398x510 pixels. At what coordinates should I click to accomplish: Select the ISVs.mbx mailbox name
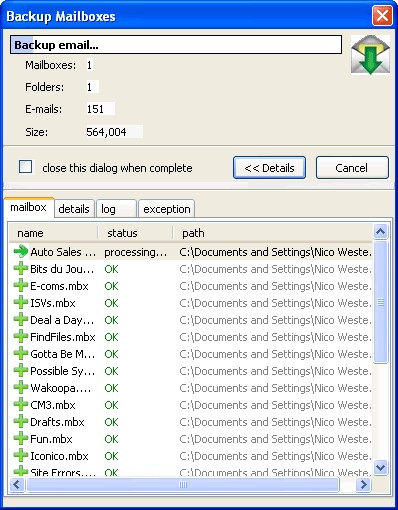(x=53, y=303)
